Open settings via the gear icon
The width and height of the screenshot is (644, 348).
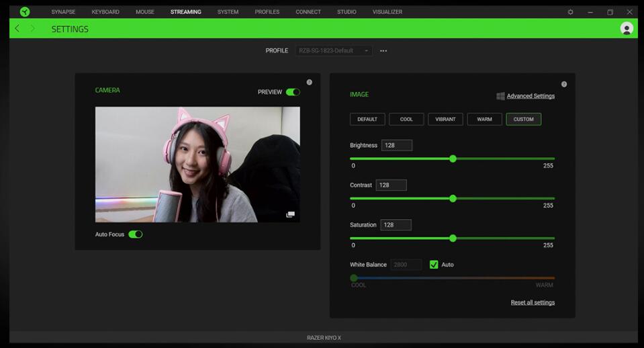pos(570,12)
